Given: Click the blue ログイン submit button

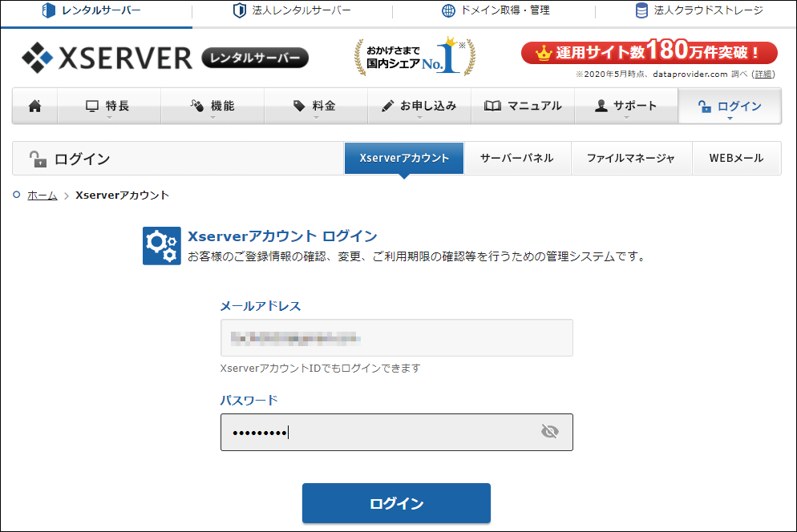Looking at the screenshot, I should 396,503.
